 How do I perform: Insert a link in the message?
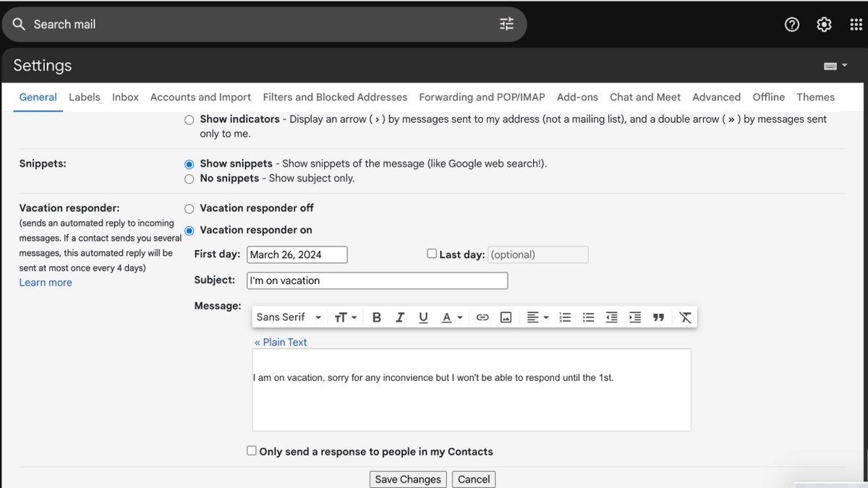coord(482,317)
